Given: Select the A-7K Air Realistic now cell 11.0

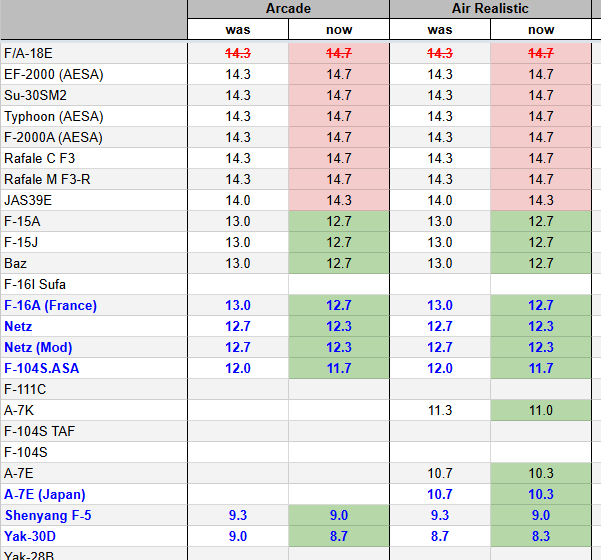Looking at the screenshot, I should [541, 410].
